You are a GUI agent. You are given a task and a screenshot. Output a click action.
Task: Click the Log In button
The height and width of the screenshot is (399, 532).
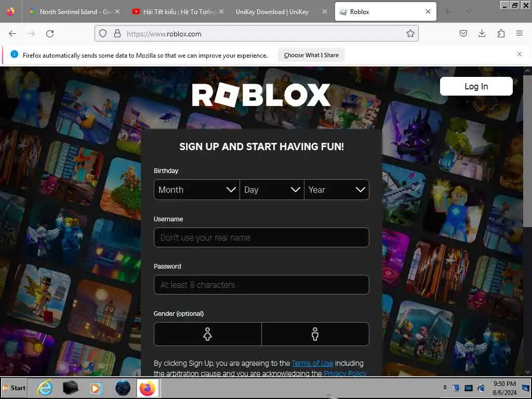pos(476,86)
